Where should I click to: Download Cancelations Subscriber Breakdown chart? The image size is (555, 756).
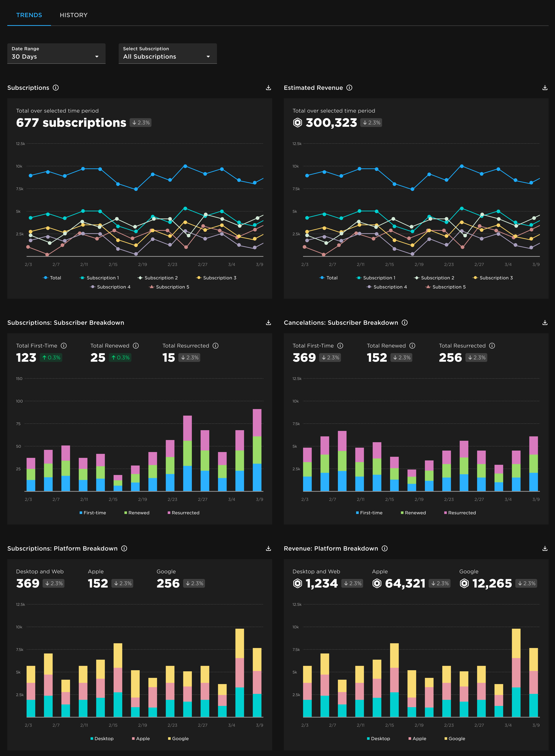point(545,323)
